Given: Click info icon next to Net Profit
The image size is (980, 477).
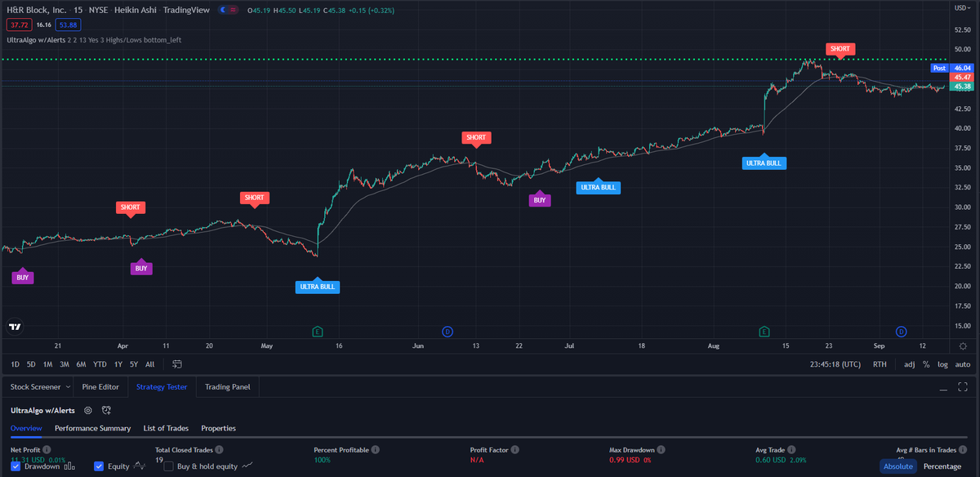Looking at the screenshot, I should pos(47,450).
